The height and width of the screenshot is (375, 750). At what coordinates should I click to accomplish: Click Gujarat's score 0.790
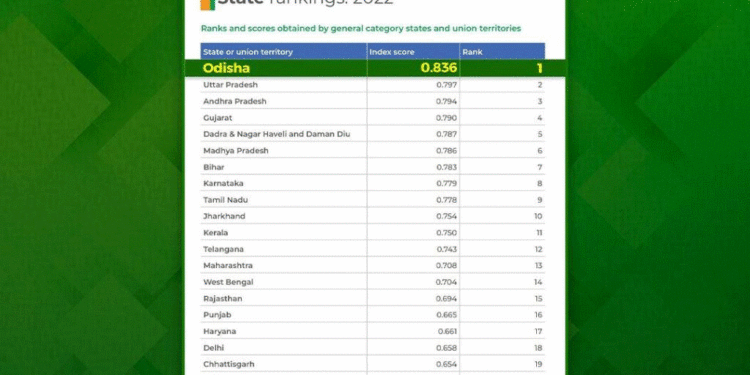(446, 118)
